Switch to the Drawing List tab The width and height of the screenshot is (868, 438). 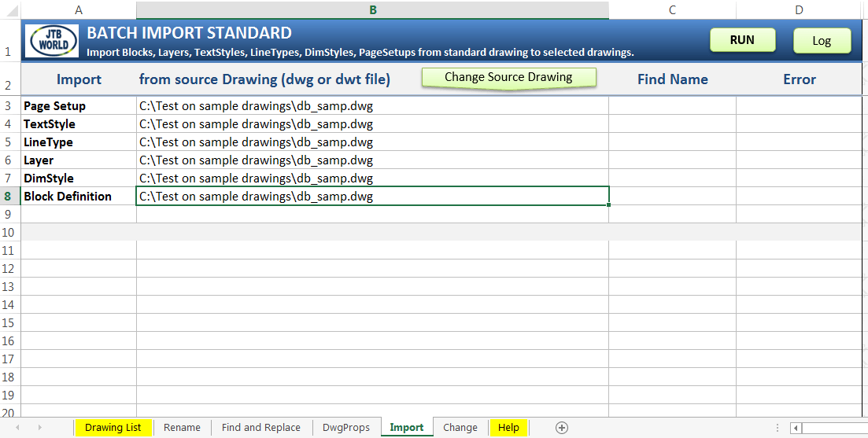(x=113, y=428)
